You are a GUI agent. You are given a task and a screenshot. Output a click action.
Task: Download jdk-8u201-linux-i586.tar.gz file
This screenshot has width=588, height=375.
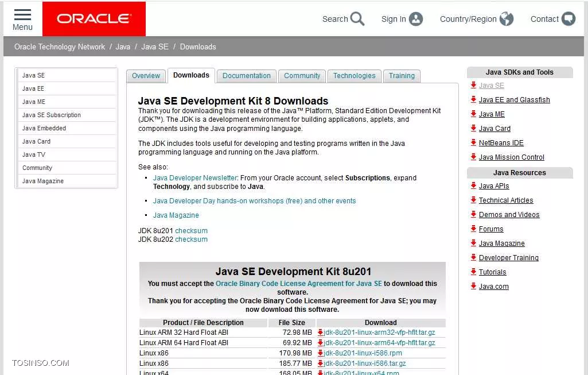point(365,364)
